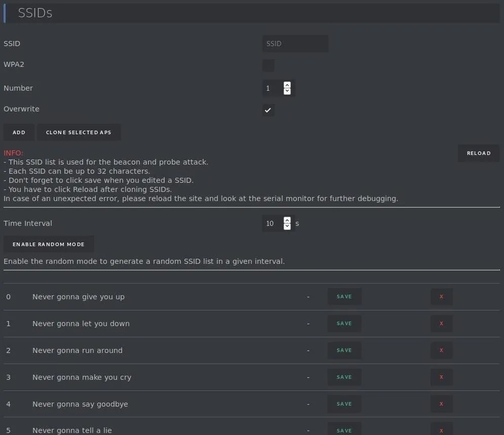This screenshot has height=435, width=504.
Task: Delete SSID 'Never gonna give you up'
Action: pyautogui.click(x=441, y=297)
